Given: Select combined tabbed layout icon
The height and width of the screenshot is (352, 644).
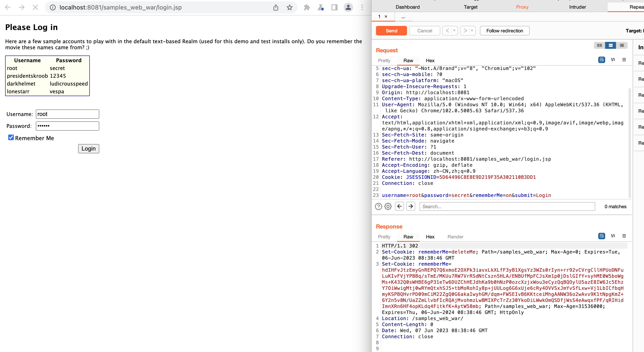Looking at the screenshot, I should (622, 45).
